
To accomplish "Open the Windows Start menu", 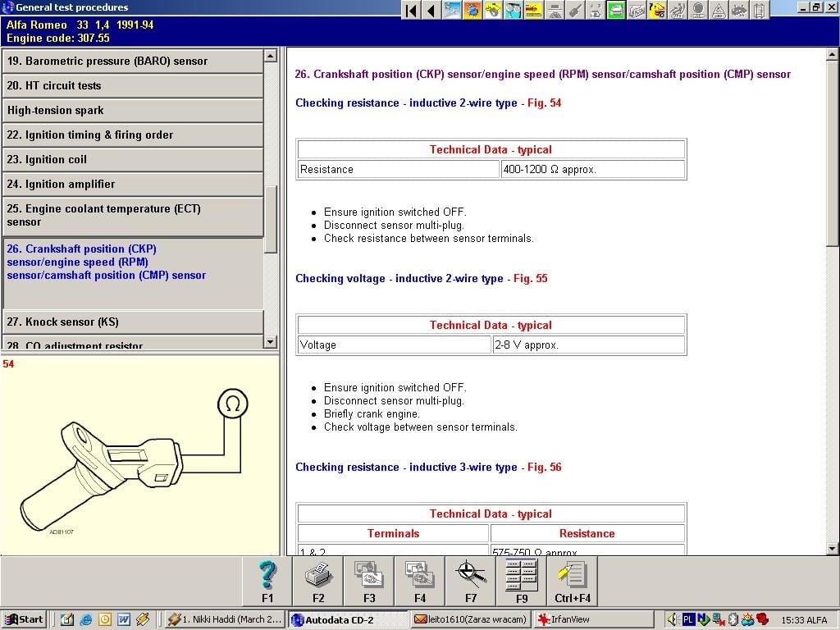I will [24, 620].
